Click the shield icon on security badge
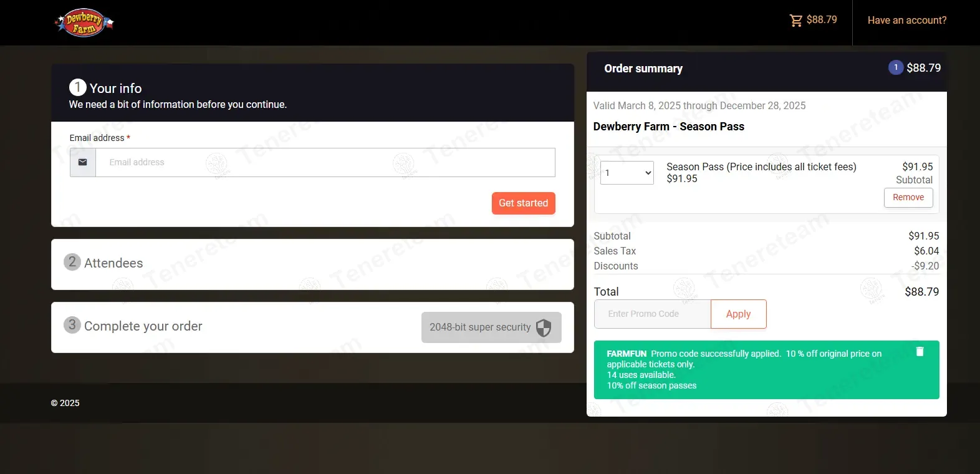Image resolution: width=980 pixels, height=474 pixels. (x=544, y=327)
